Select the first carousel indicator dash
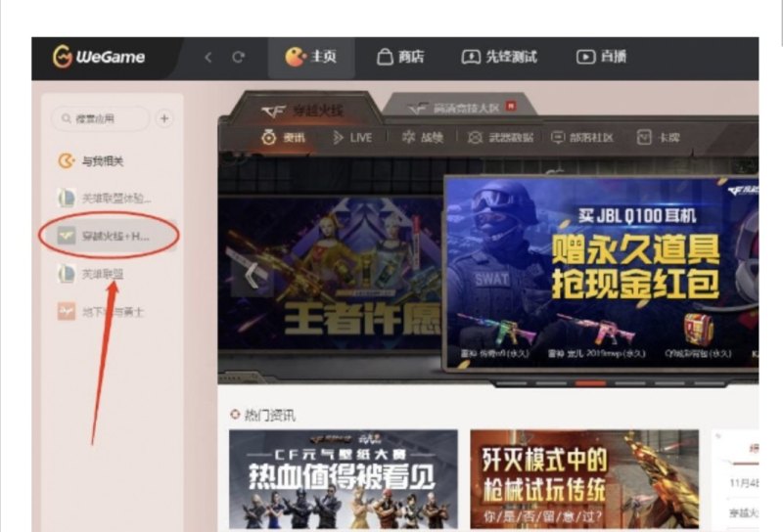Image resolution: width=783 pixels, height=532 pixels. [x=511, y=383]
